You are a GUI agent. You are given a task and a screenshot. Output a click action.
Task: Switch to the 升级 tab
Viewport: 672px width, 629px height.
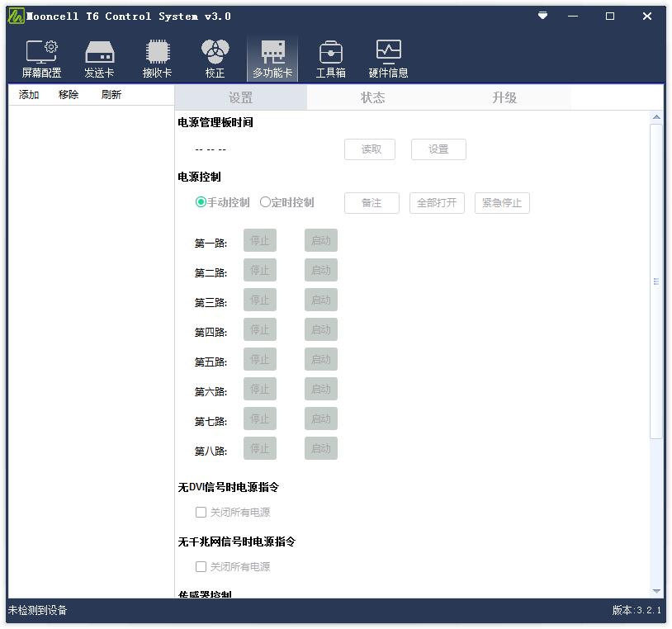point(504,97)
